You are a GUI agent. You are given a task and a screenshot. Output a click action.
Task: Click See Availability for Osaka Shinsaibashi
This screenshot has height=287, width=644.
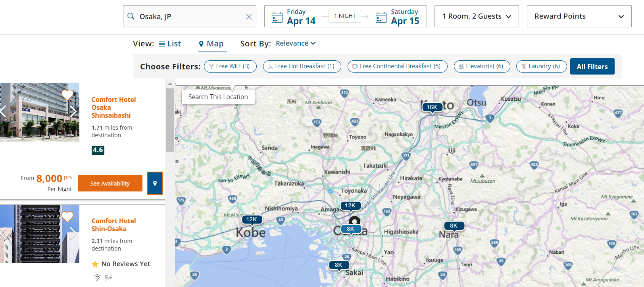pos(110,184)
